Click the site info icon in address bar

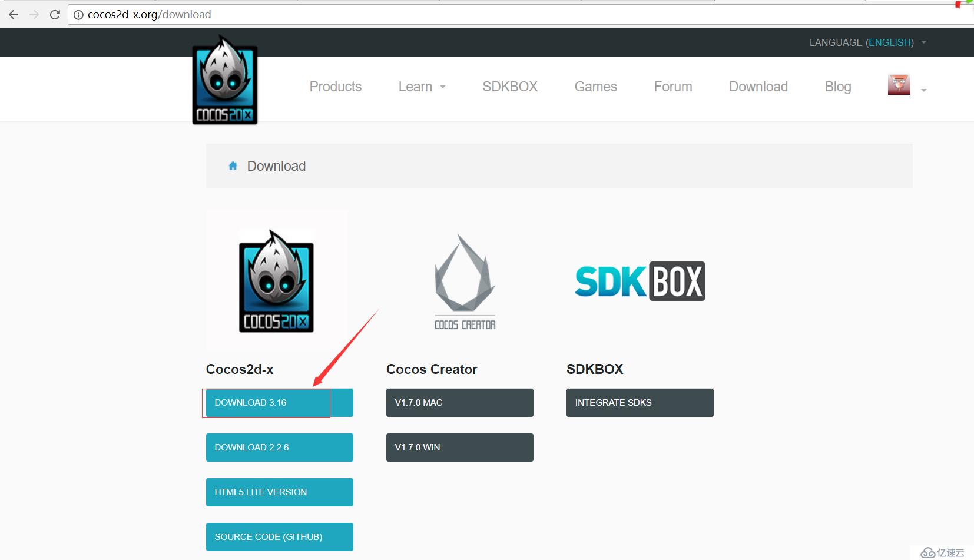pos(78,15)
